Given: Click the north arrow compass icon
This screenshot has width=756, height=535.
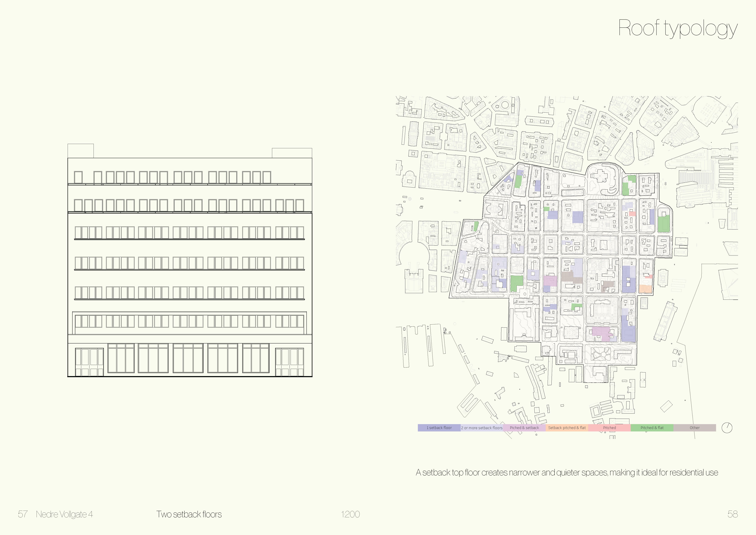Looking at the screenshot, I should [727, 428].
